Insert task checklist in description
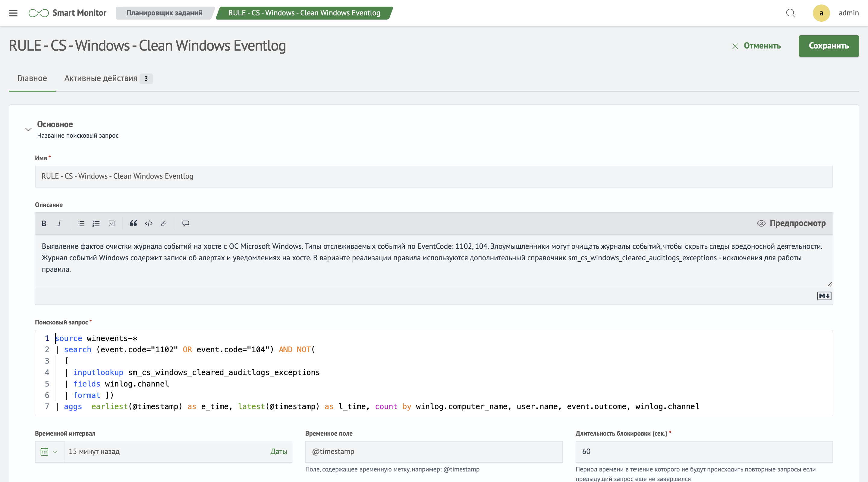The image size is (868, 482). pos(112,223)
